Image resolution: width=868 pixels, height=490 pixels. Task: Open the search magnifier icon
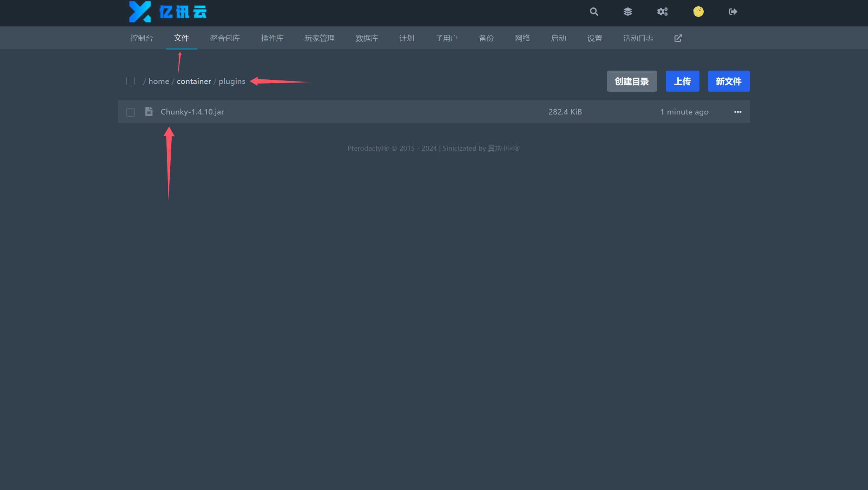[x=594, y=12]
